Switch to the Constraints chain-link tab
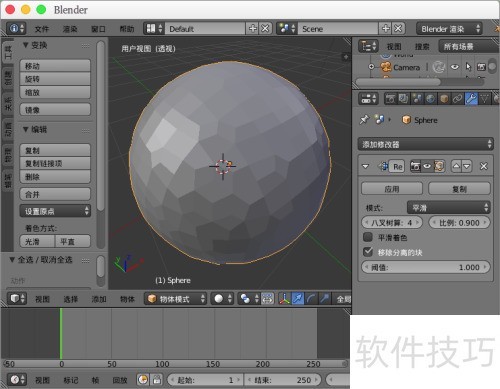The image size is (500, 389). coord(457,99)
